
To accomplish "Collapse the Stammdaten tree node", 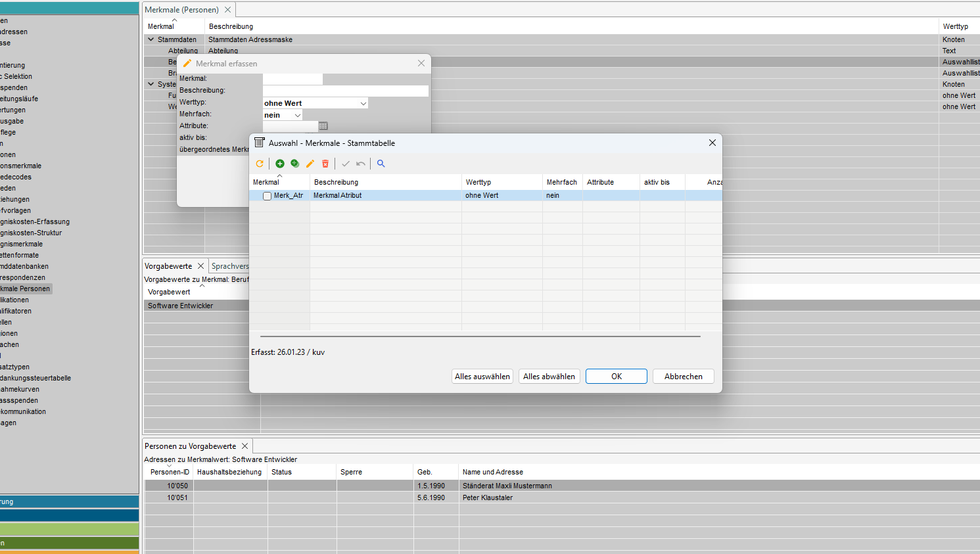I will [151, 39].
